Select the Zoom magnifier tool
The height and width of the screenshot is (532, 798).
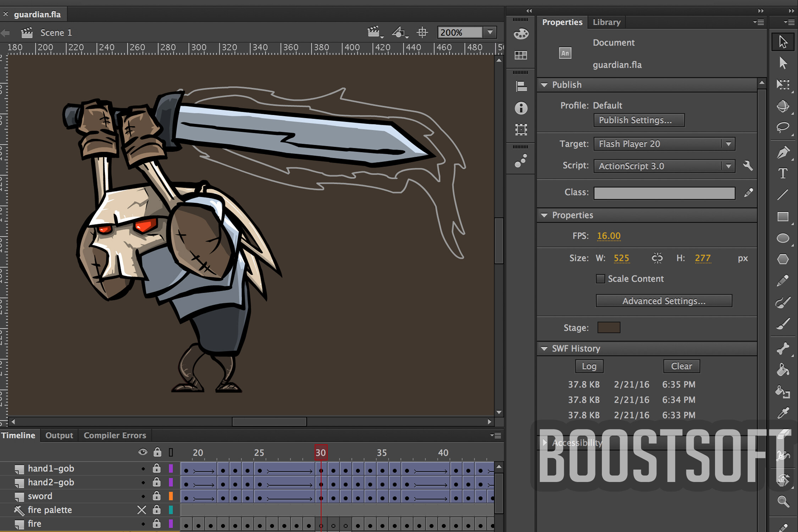(783, 501)
